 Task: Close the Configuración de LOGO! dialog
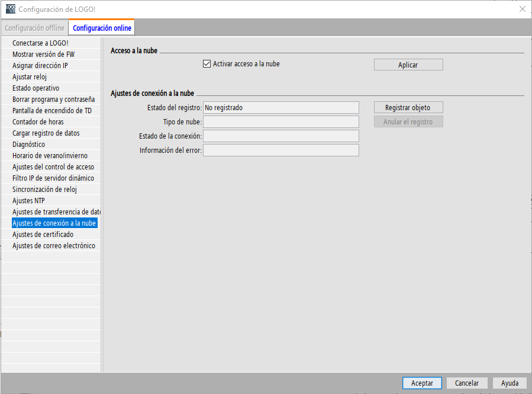(522, 9)
